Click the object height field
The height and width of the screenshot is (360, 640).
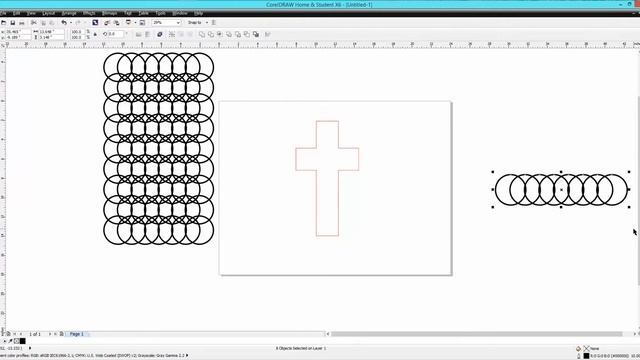(51, 37)
